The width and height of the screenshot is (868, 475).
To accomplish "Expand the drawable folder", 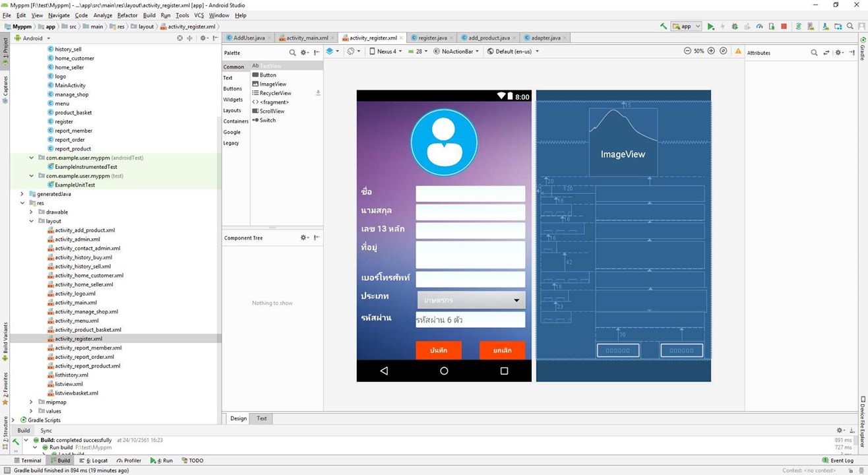I will [31, 212].
